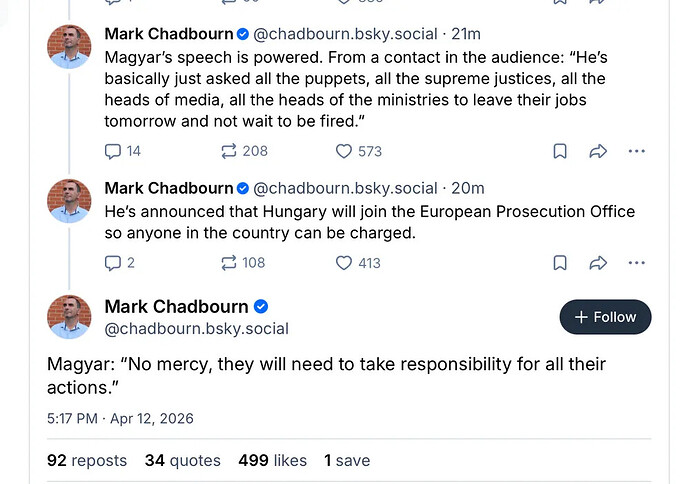View the 92 reposts list
The height and width of the screenshot is (484, 690).
click(87, 460)
